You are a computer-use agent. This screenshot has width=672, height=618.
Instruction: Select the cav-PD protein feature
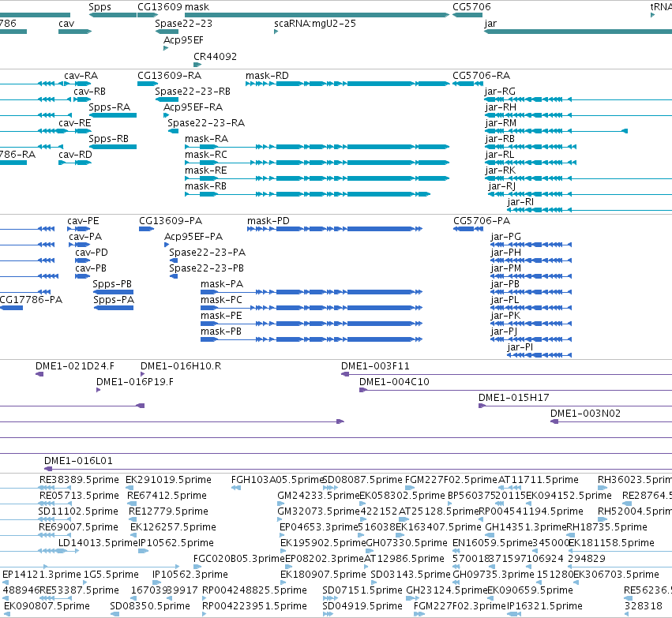click(82, 260)
